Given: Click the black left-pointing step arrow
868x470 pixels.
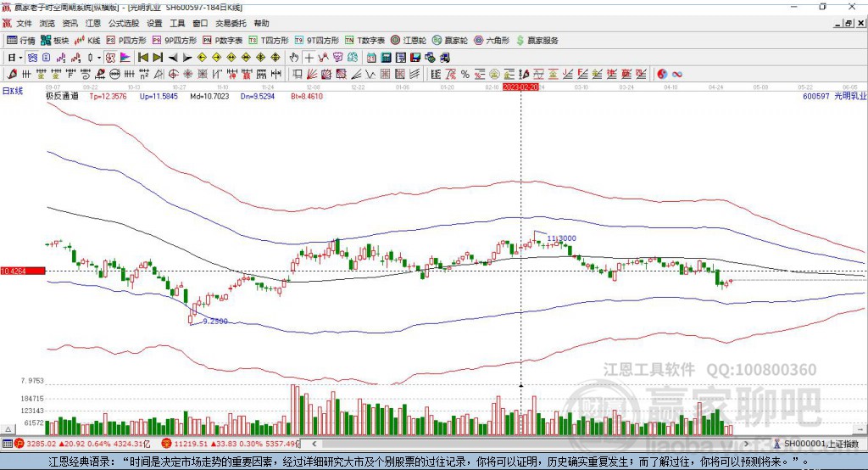Looking at the screenshot, I should pos(173,58).
